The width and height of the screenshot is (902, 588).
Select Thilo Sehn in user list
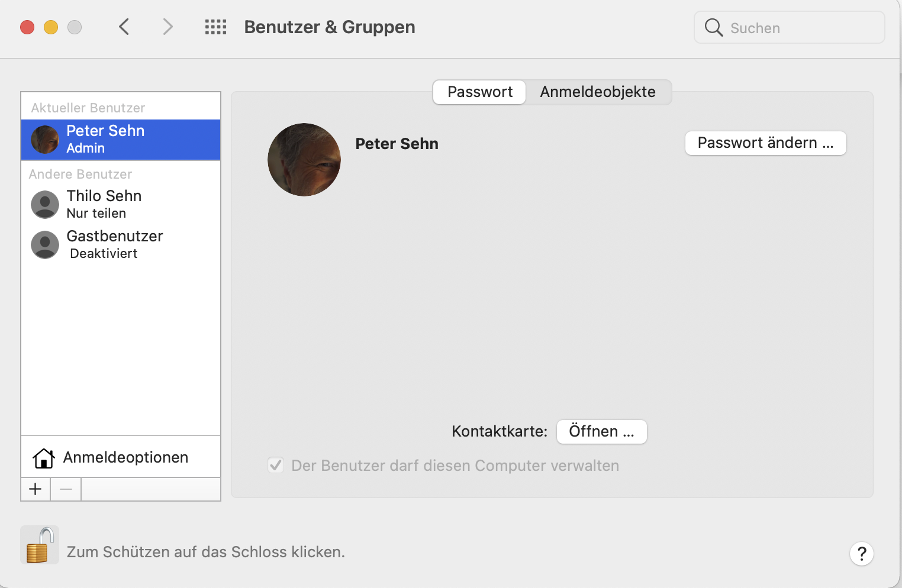(104, 203)
